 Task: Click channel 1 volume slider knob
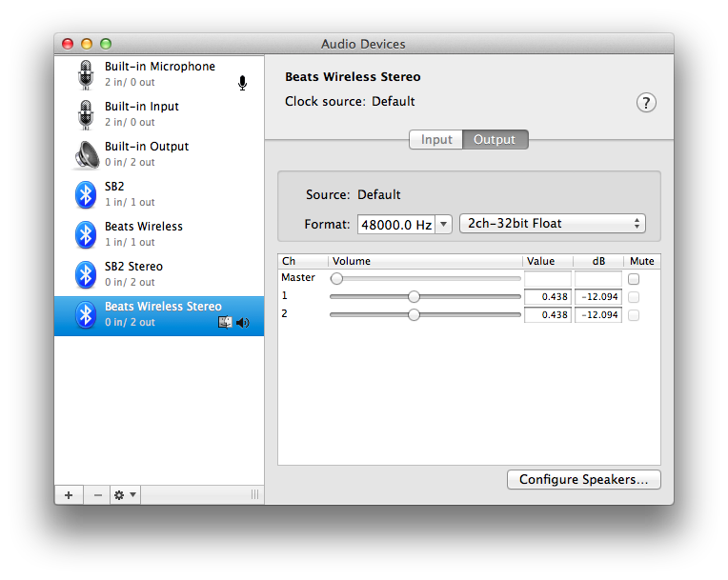click(x=414, y=296)
